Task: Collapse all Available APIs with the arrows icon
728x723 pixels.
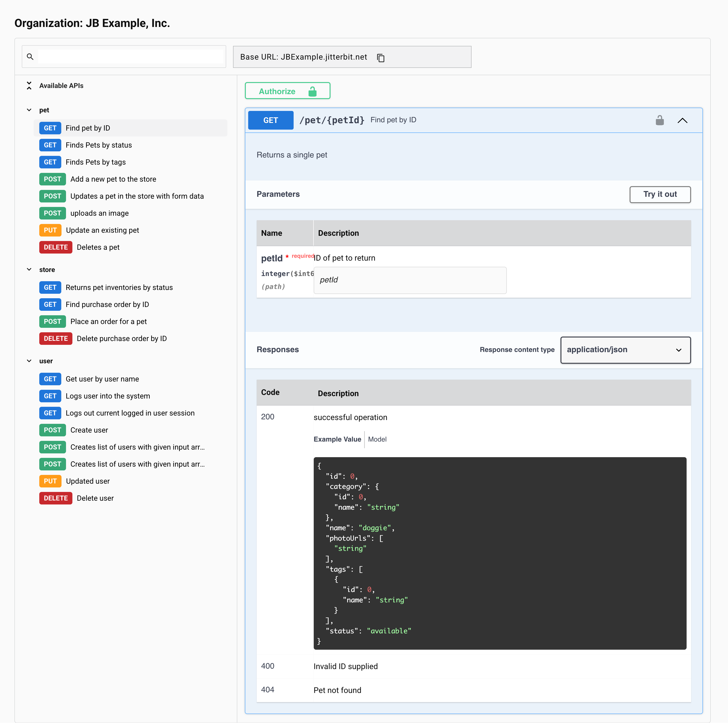Action: [x=29, y=86]
